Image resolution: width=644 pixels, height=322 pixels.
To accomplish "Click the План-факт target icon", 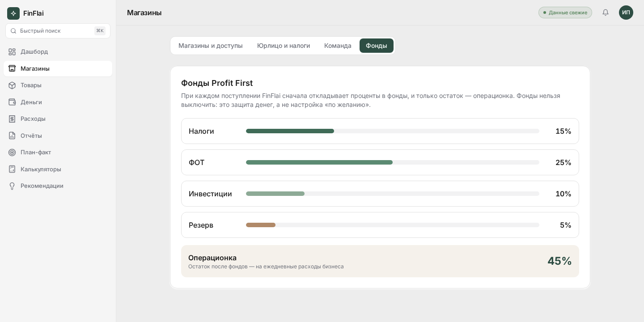I will pos(12,153).
